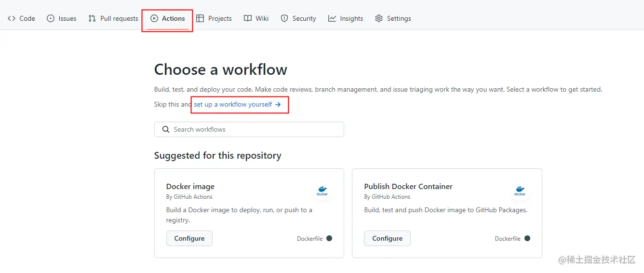Viewport: 644px width, 273px height.
Task: Open the Code tab
Action: pyautogui.click(x=22, y=18)
